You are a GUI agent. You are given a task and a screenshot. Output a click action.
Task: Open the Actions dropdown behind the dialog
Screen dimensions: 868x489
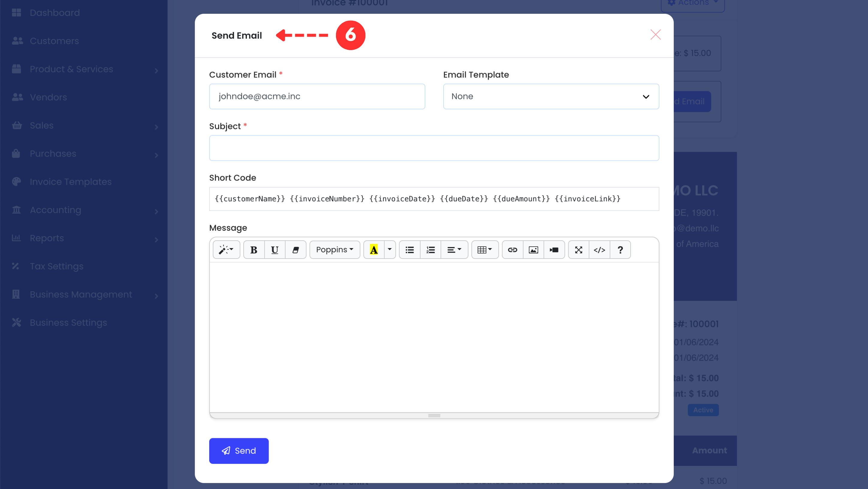click(693, 3)
